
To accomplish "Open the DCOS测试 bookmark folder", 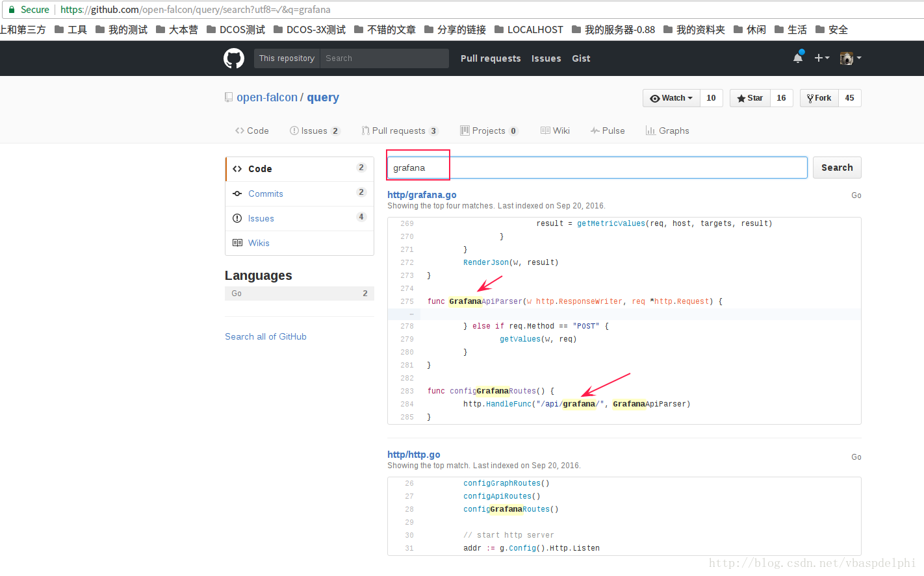I will tap(236, 30).
